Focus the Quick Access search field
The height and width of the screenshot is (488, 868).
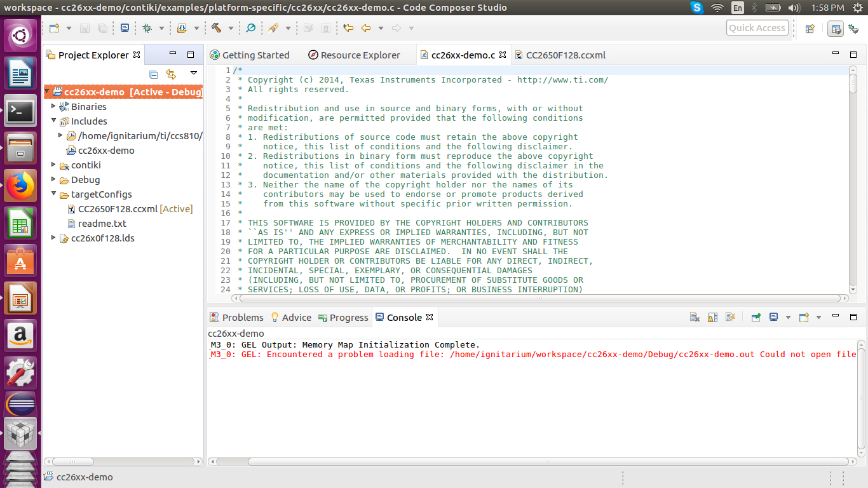[757, 28]
